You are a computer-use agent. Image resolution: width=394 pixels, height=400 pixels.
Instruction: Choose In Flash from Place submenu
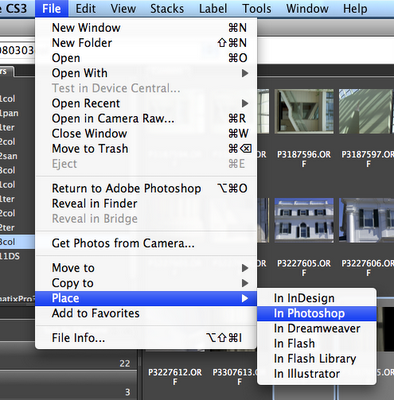pyautogui.click(x=317, y=343)
